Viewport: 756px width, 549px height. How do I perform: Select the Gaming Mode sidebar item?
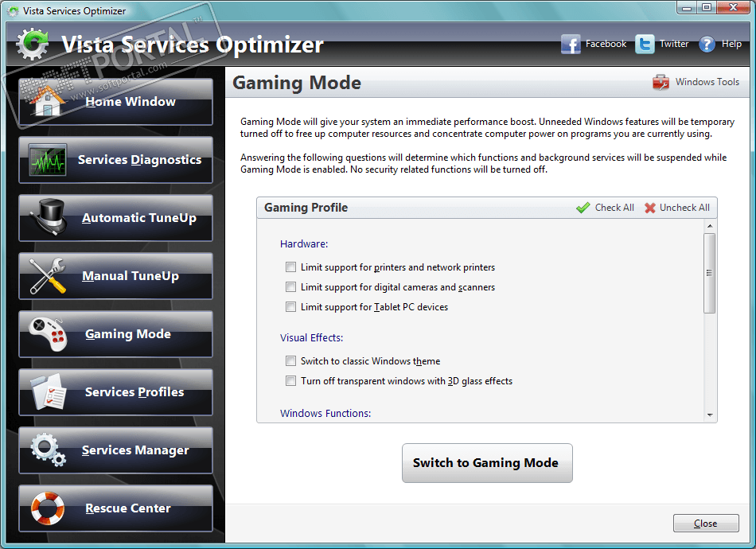pyautogui.click(x=115, y=334)
